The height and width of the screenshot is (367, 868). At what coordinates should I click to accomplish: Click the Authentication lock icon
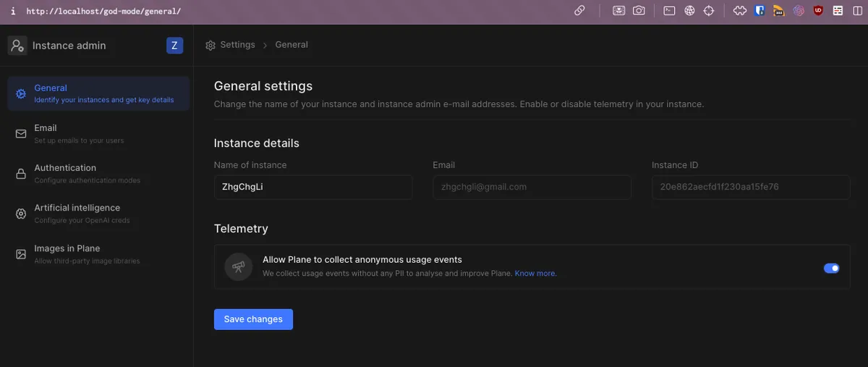(21, 174)
